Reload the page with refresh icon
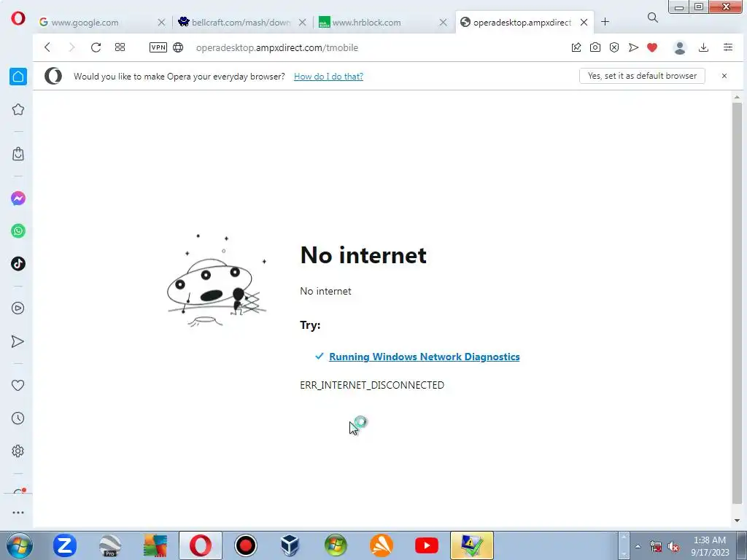 (x=96, y=47)
